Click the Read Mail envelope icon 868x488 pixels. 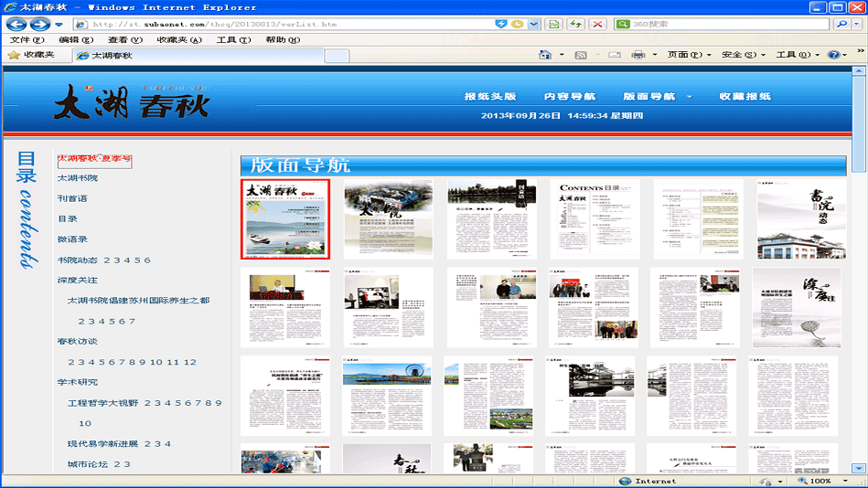tap(615, 55)
